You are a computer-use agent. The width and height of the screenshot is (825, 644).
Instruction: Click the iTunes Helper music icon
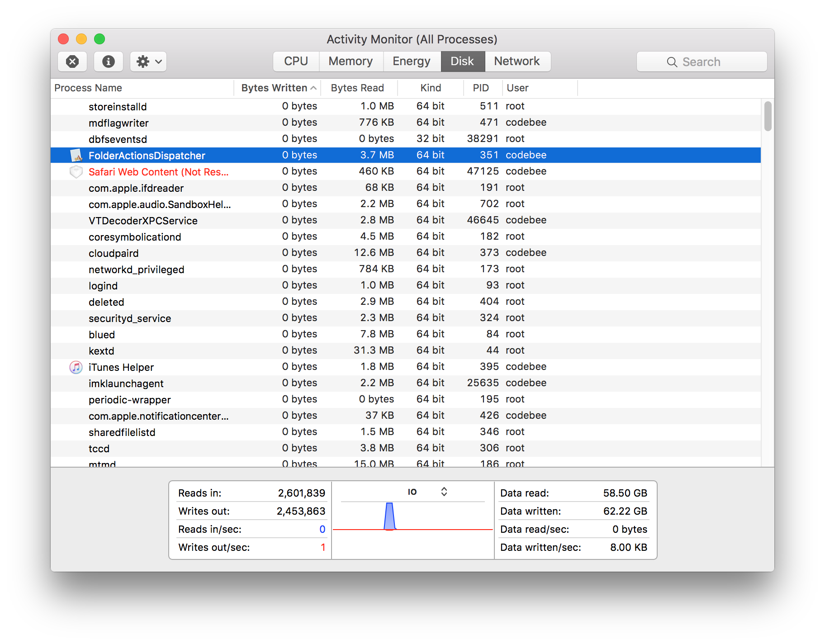coord(76,367)
